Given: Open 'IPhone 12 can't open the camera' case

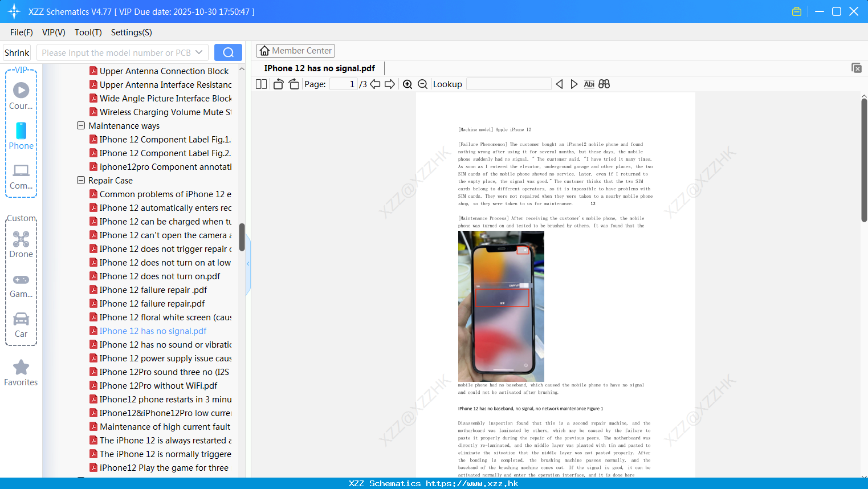Looking at the screenshot, I should pyautogui.click(x=161, y=235).
